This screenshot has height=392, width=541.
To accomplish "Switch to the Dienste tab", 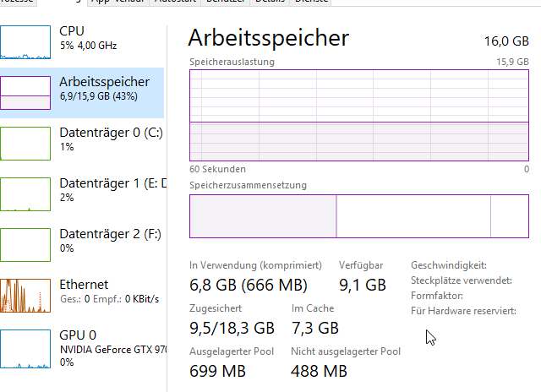I will click(313, 3).
